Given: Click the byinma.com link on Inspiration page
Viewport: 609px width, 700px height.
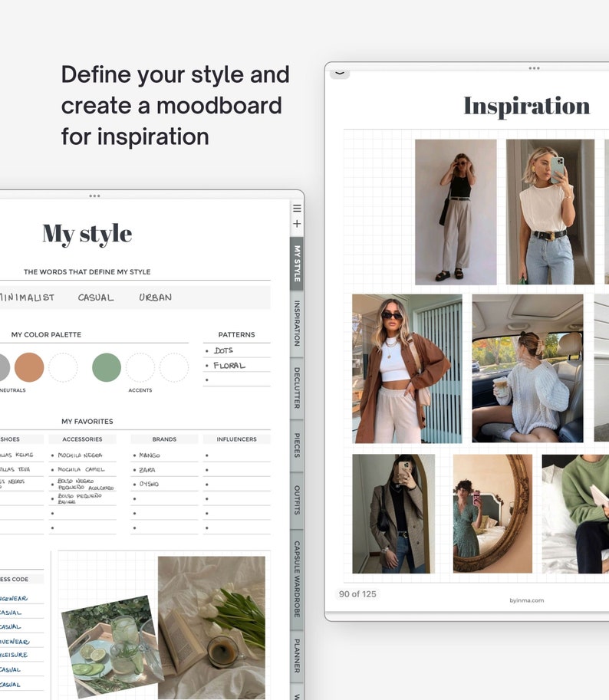Looking at the screenshot, I should [x=526, y=600].
